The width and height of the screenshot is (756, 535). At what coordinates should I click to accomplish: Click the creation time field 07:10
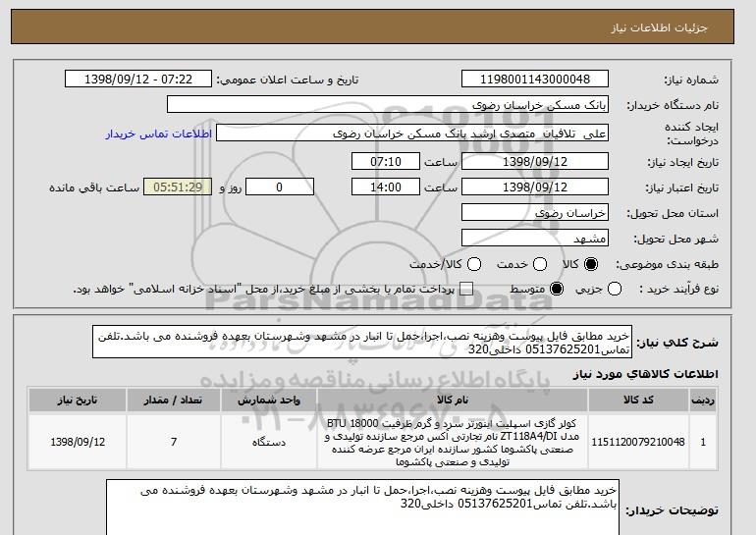[x=386, y=161]
